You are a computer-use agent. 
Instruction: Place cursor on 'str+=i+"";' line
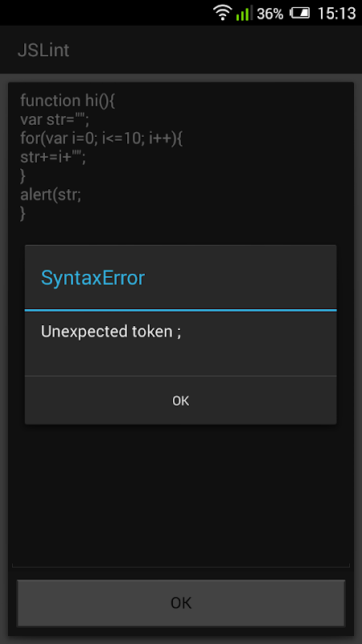point(53,157)
